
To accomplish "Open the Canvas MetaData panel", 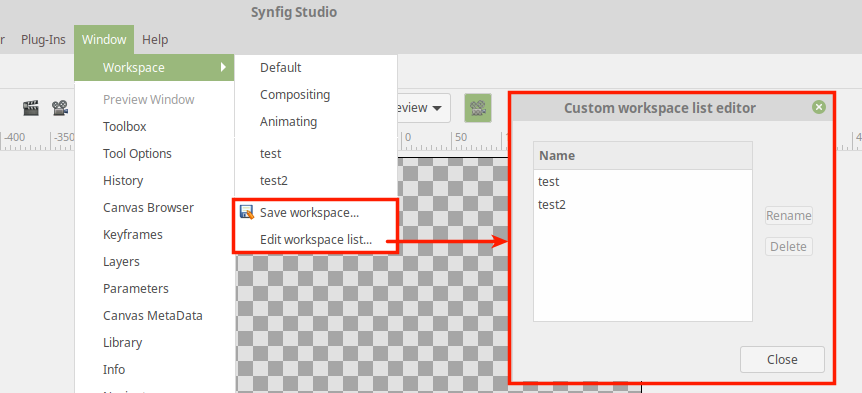I will click(153, 315).
